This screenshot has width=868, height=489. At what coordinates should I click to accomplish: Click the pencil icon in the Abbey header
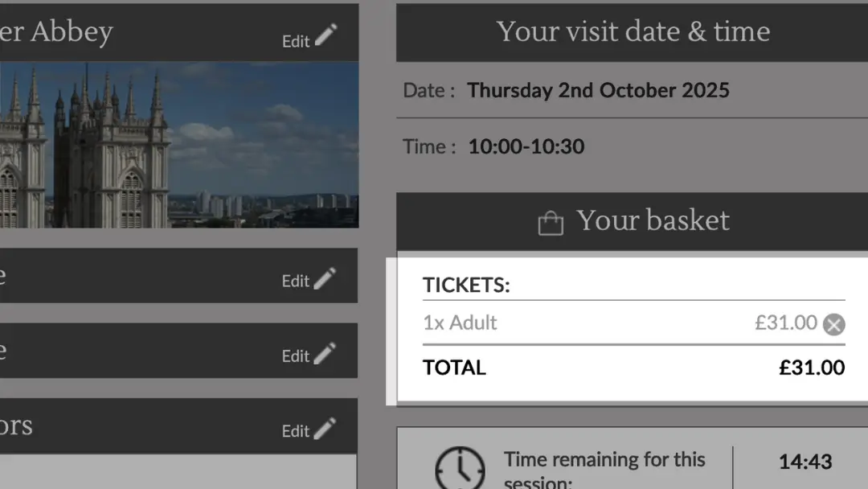click(325, 36)
